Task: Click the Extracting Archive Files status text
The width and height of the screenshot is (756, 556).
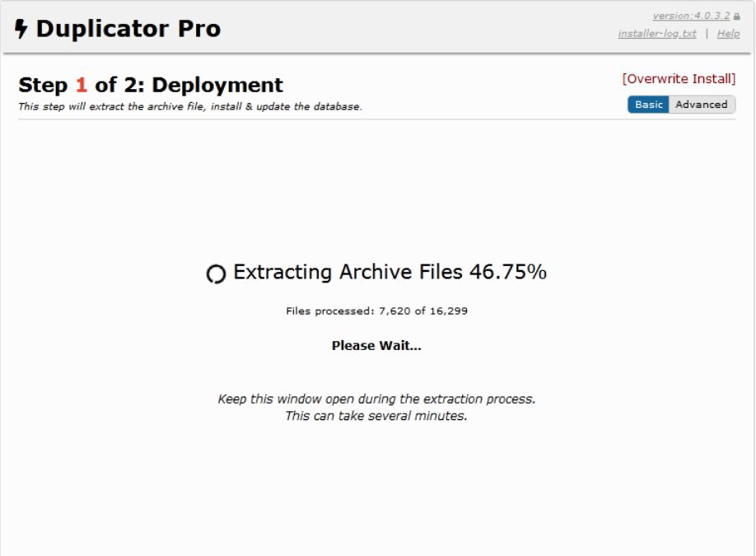Action: (349, 272)
